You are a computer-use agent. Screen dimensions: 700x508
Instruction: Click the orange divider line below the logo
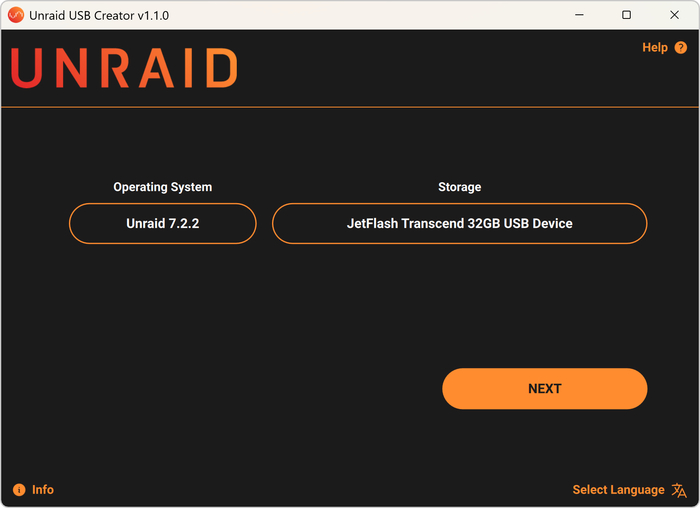pyautogui.click(x=350, y=107)
